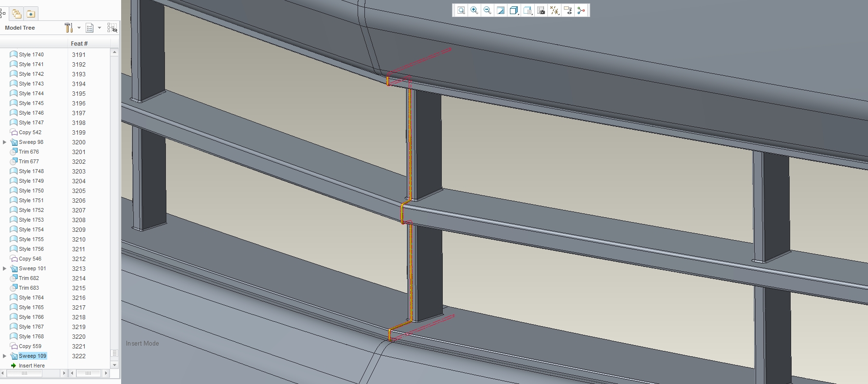Select Style 1756 in Model Tree
The width and height of the screenshot is (868, 384).
[x=31, y=249]
